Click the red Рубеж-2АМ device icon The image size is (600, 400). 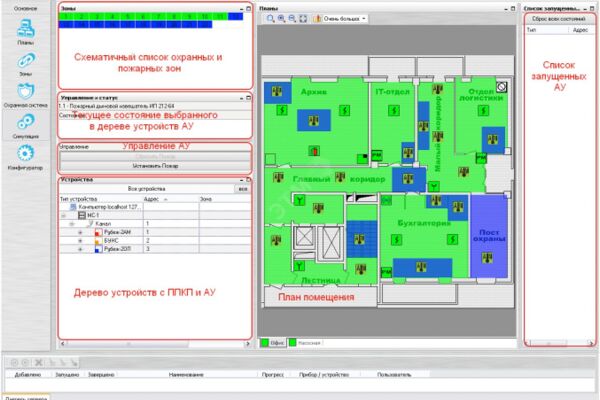point(98,232)
